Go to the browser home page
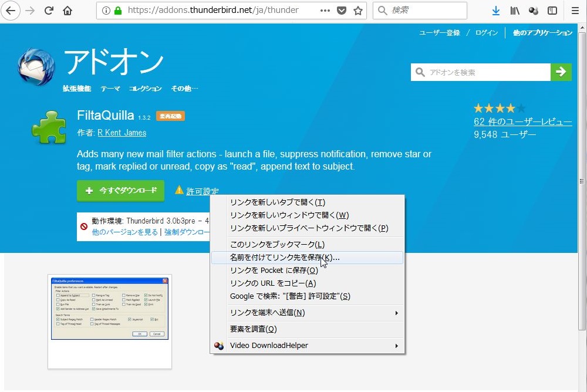587x392 pixels. pyautogui.click(x=68, y=11)
